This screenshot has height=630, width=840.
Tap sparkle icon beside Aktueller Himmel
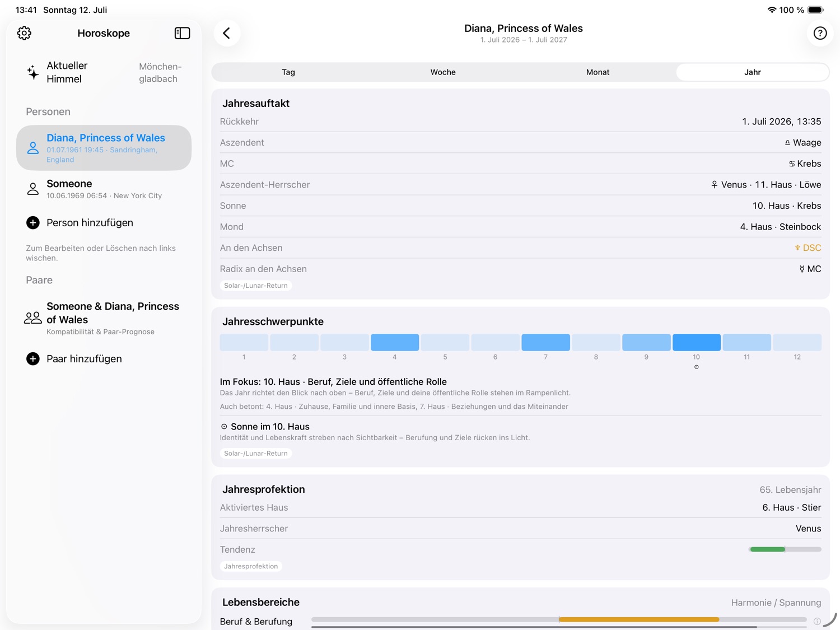[33, 72]
